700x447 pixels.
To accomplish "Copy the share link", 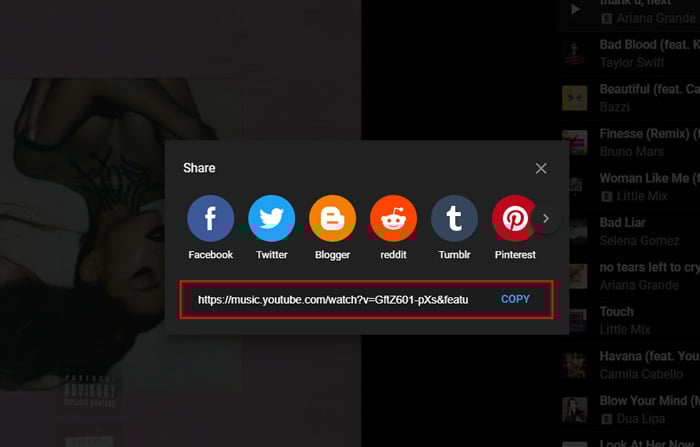I will click(515, 299).
